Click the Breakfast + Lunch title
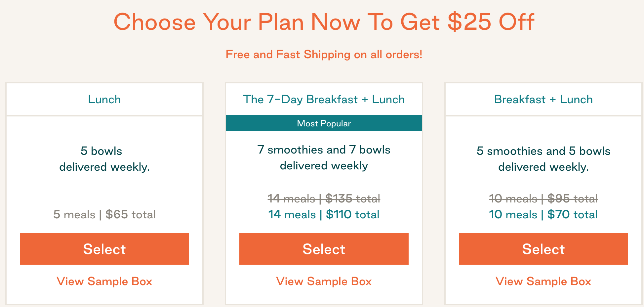The height and width of the screenshot is (307, 644). pyautogui.click(x=543, y=99)
